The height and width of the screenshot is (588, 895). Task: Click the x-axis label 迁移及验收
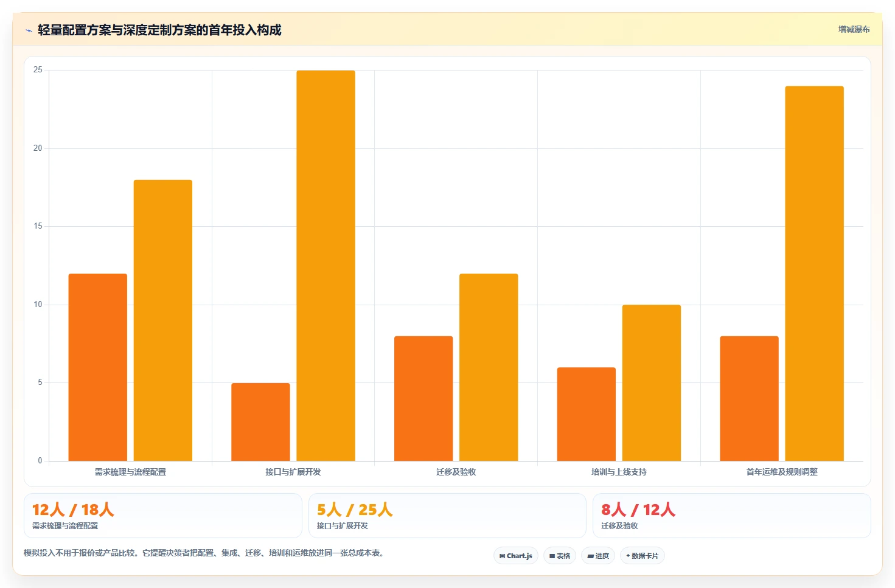pyautogui.click(x=456, y=472)
